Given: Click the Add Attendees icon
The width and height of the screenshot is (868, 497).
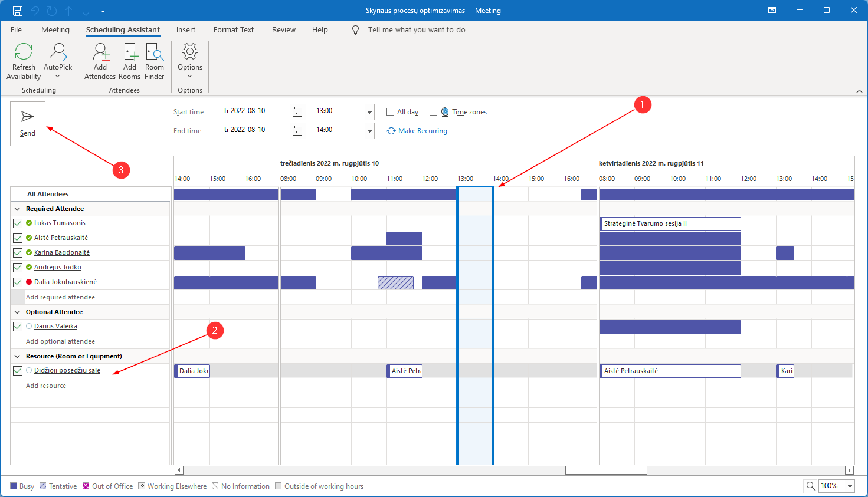Looking at the screenshot, I should 100,52.
